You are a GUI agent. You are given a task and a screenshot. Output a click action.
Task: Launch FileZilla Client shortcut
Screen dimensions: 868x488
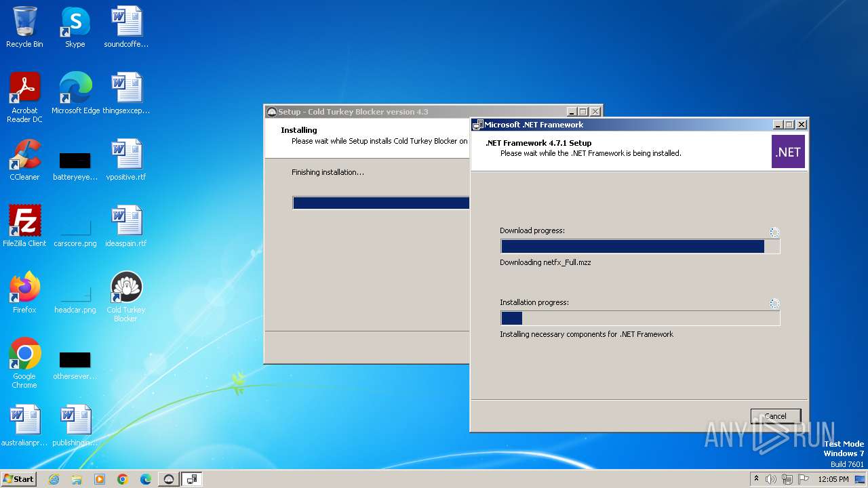[24, 226]
